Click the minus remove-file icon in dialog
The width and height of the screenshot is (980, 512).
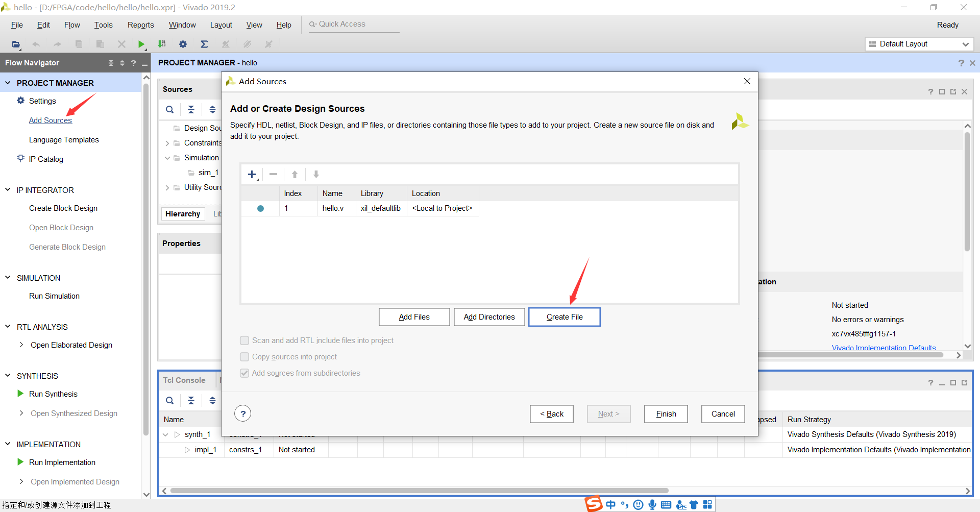point(274,175)
